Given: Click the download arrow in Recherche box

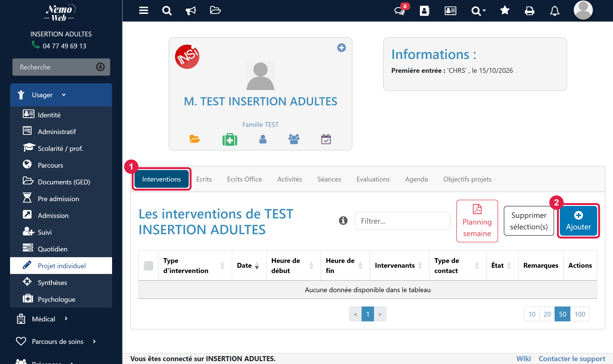Looking at the screenshot, I should 100,67.
